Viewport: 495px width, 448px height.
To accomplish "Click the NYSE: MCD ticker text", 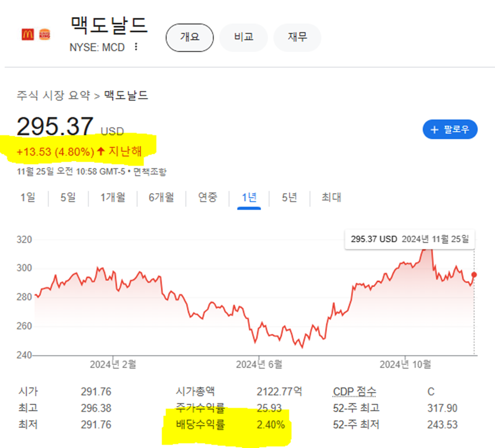I will click(x=97, y=47).
